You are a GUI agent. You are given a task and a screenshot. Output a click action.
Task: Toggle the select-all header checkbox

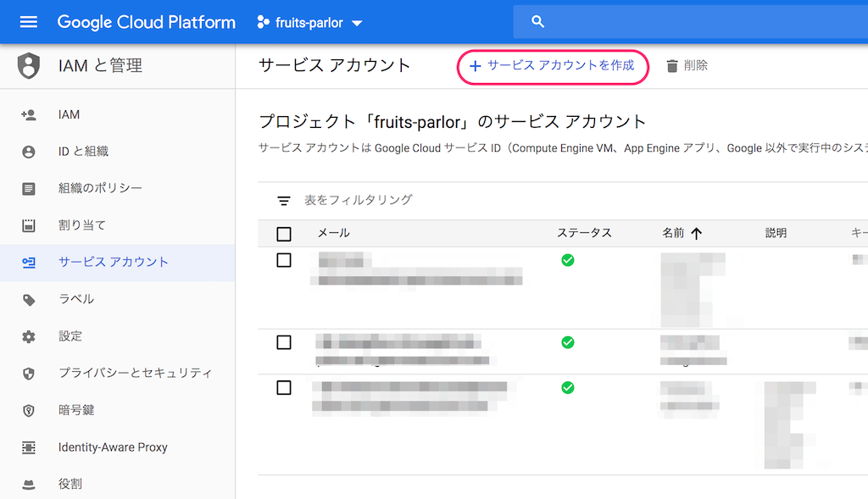[284, 234]
